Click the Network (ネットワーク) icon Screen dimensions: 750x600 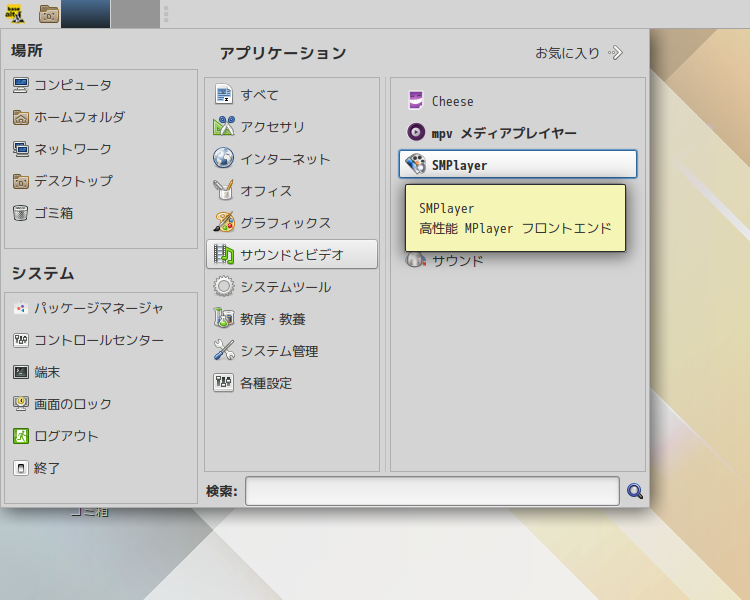click(x=21, y=149)
